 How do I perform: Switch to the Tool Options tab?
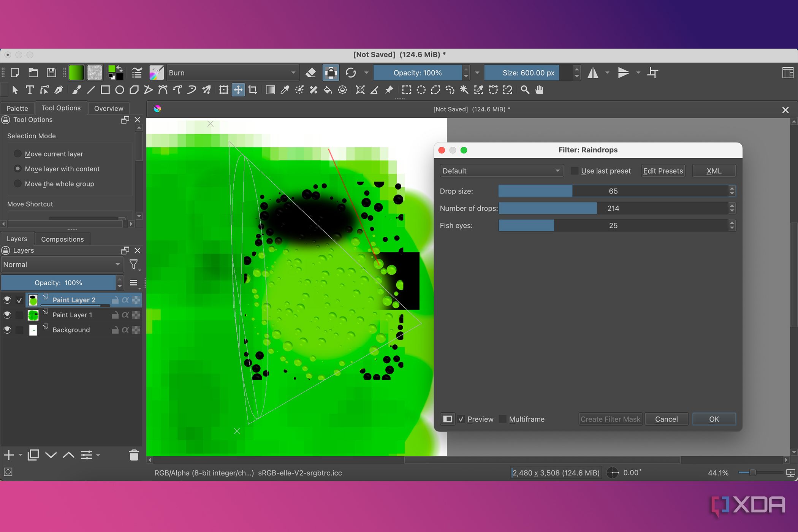61,108
